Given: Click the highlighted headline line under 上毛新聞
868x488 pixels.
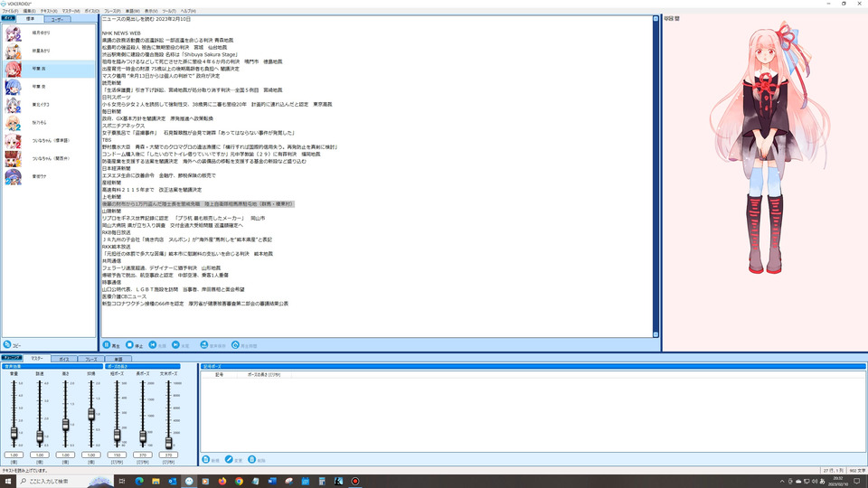Looking at the screenshot, I should pyautogui.click(x=198, y=204).
